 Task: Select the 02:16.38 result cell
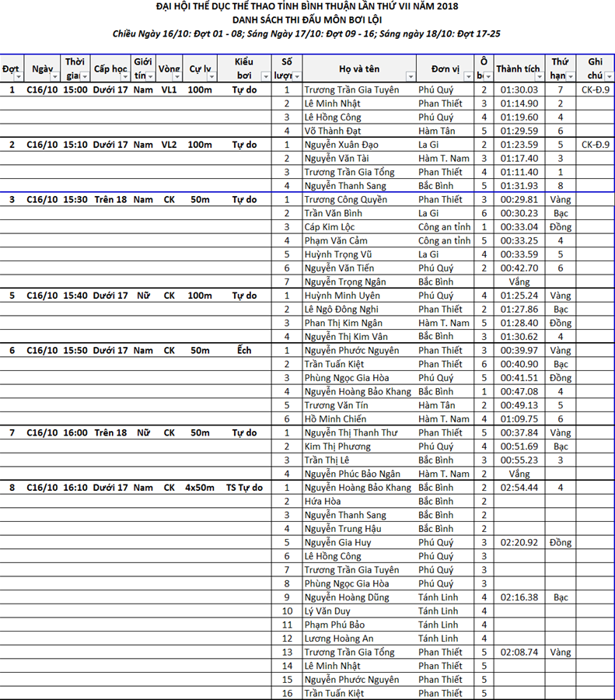[x=519, y=597]
